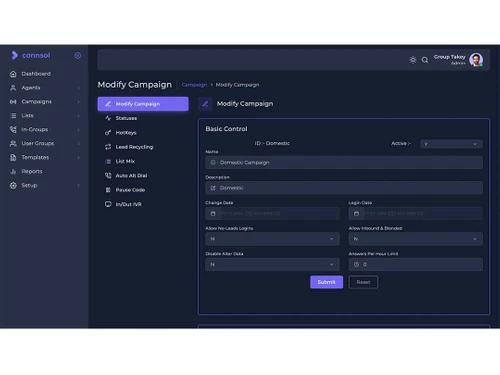Image resolution: width=500 pixels, height=375 pixels.
Task: Click the User Groups people icon
Action: coord(13,144)
